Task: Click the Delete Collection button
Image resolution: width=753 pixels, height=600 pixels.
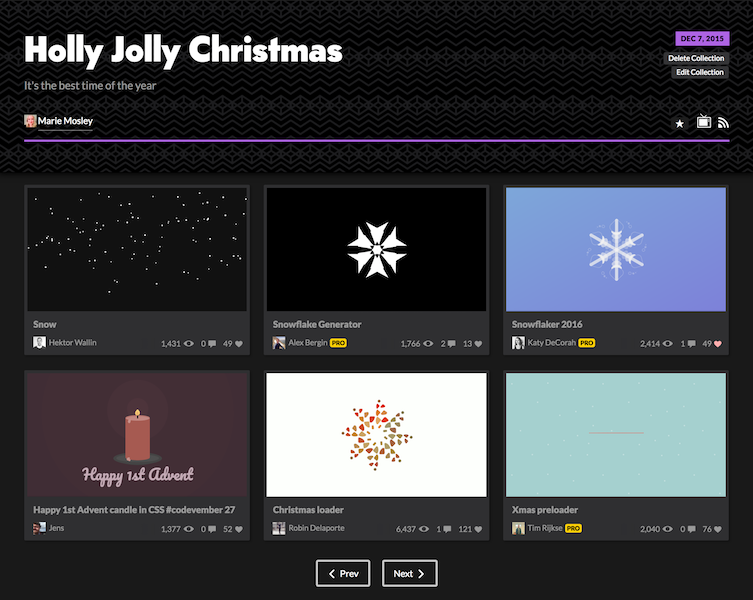Action: 696,58
